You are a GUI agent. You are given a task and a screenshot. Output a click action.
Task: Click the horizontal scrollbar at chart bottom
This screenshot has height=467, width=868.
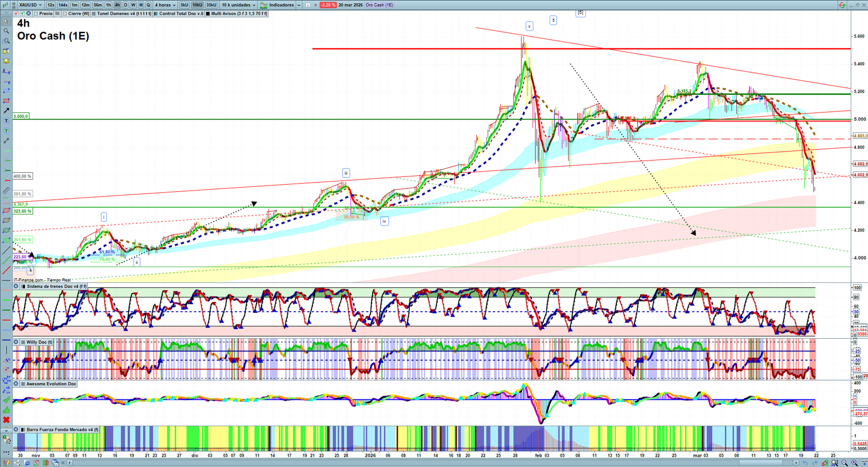pyautogui.click(x=434, y=463)
